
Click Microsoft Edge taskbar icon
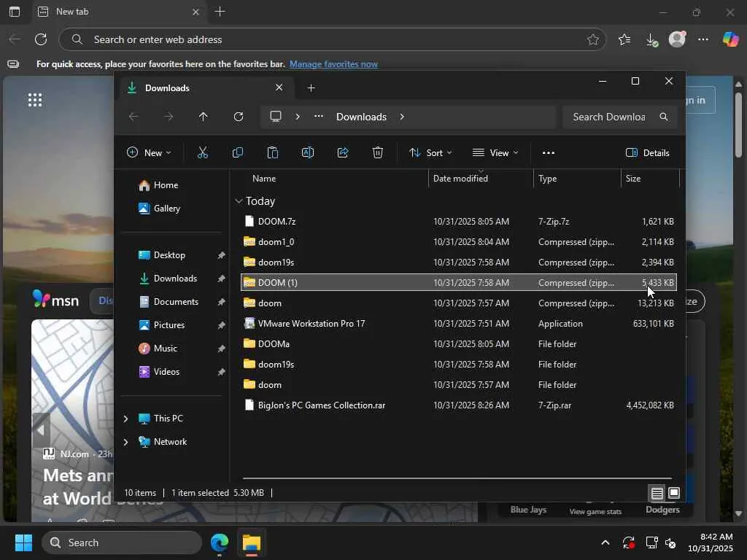pyautogui.click(x=219, y=542)
